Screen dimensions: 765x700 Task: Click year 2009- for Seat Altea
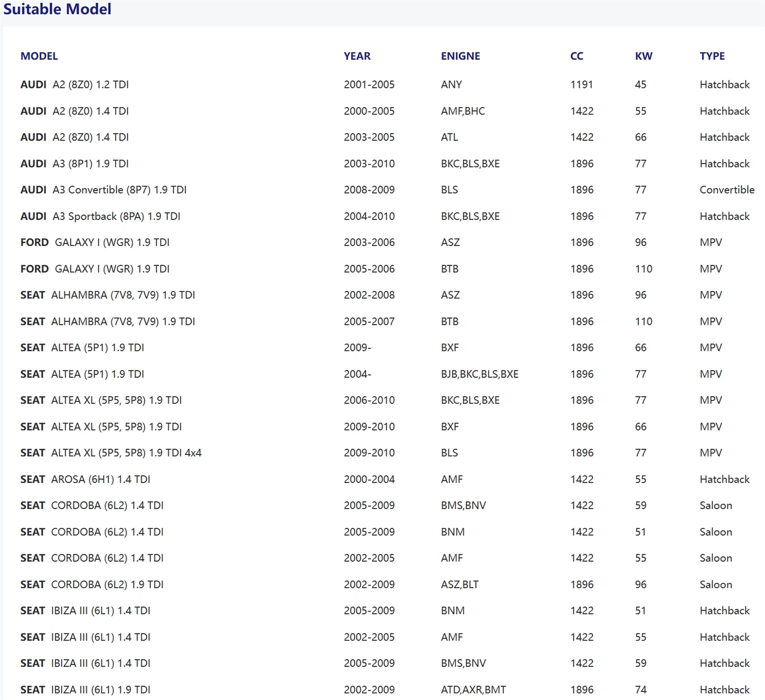tap(358, 347)
